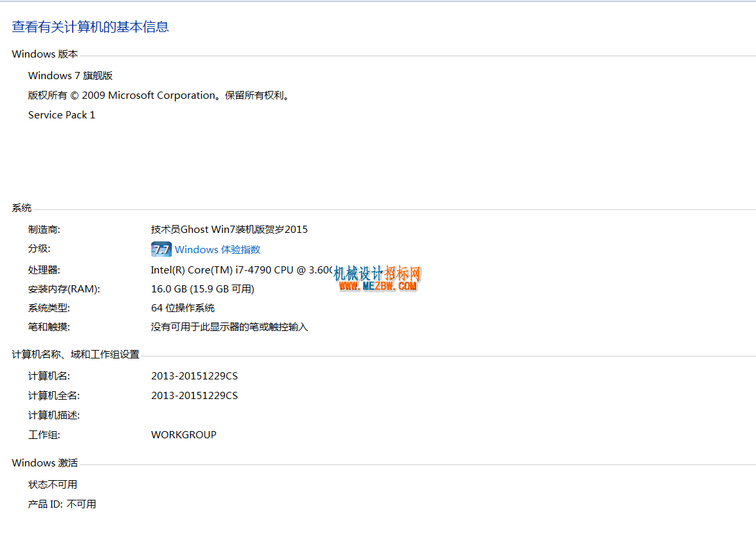Click the Windows 激活 section header
This screenshot has width=756, height=558.
(45, 463)
